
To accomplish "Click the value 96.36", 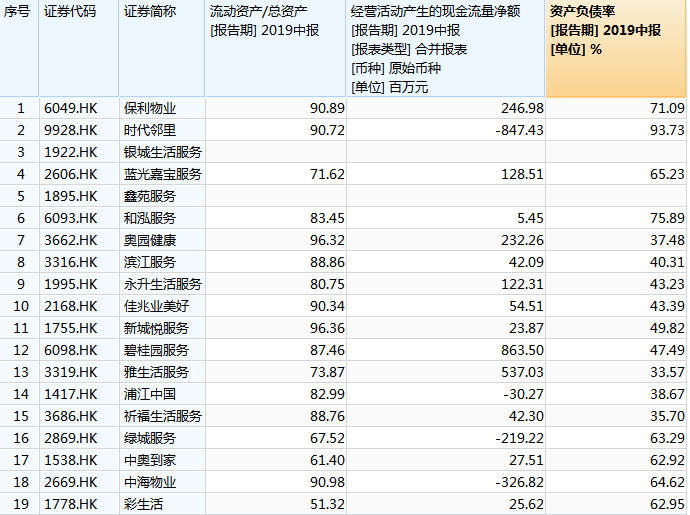I will [327, 328].
